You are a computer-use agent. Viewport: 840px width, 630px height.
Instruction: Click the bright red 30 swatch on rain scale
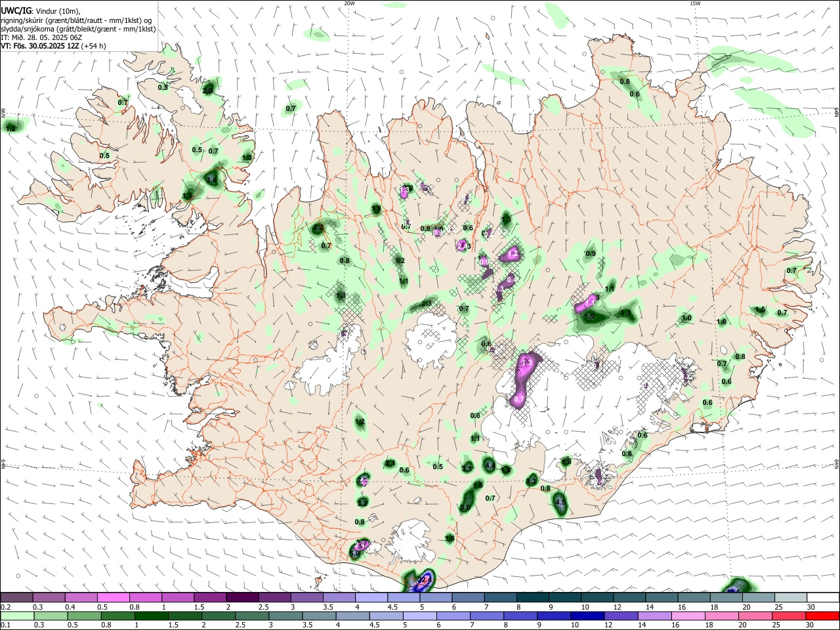[x=822, y=616]
